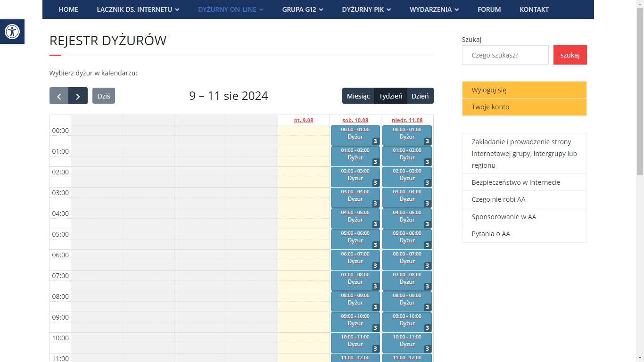
Task: Open the sob. 10.08 day header link
Action: (x=355, y=120)
